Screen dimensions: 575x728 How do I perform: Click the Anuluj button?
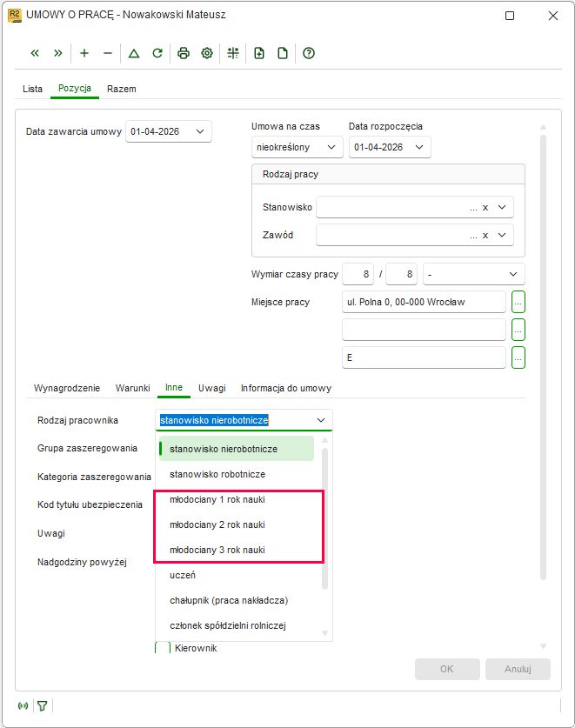tap(518, 669)
